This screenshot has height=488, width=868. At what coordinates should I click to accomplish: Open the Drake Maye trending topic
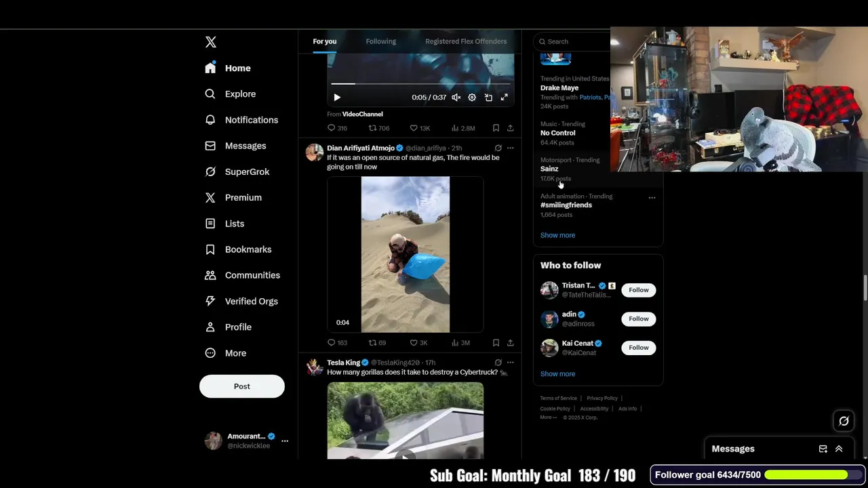[559, 88]
